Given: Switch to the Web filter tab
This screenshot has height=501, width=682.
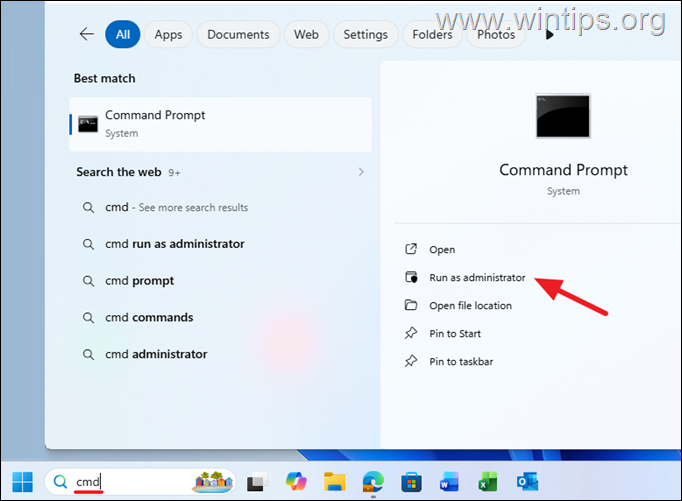Looking at the screenshot, I should 306,34.
